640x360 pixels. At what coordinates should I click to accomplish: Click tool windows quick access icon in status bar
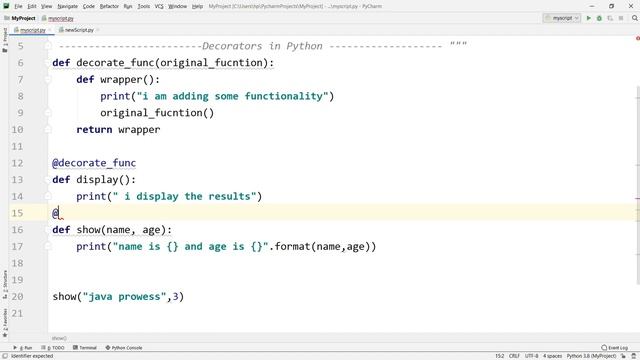[x=4, y=356]
